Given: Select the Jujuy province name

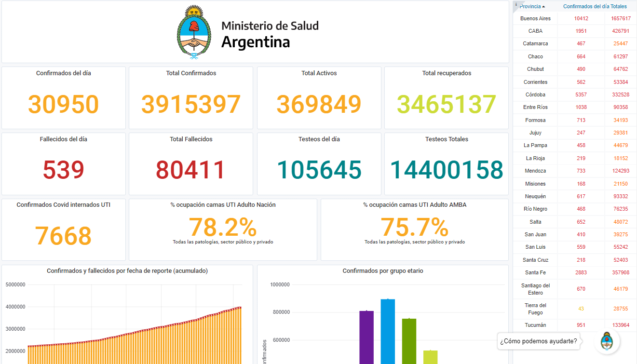Looking at the screenshot, I should tap(535, 133).
